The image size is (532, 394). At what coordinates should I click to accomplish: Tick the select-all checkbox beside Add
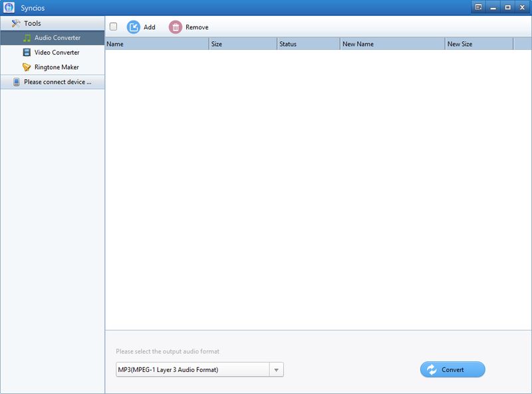(113, 27)
